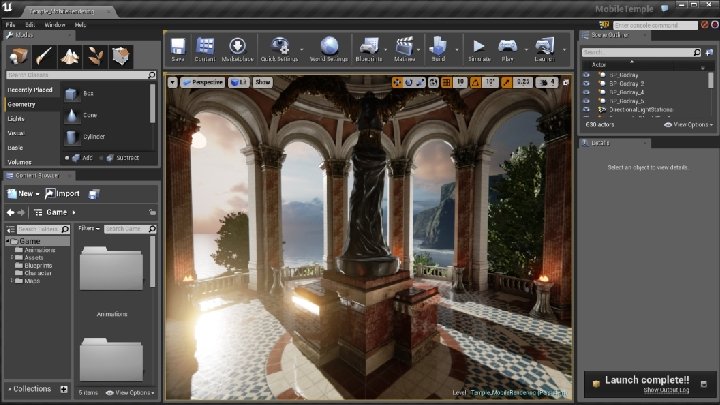This screenshot has width=720, height=405.
Task: Open the Filters dropdown in Content Browser
Action: coord(89,228)
